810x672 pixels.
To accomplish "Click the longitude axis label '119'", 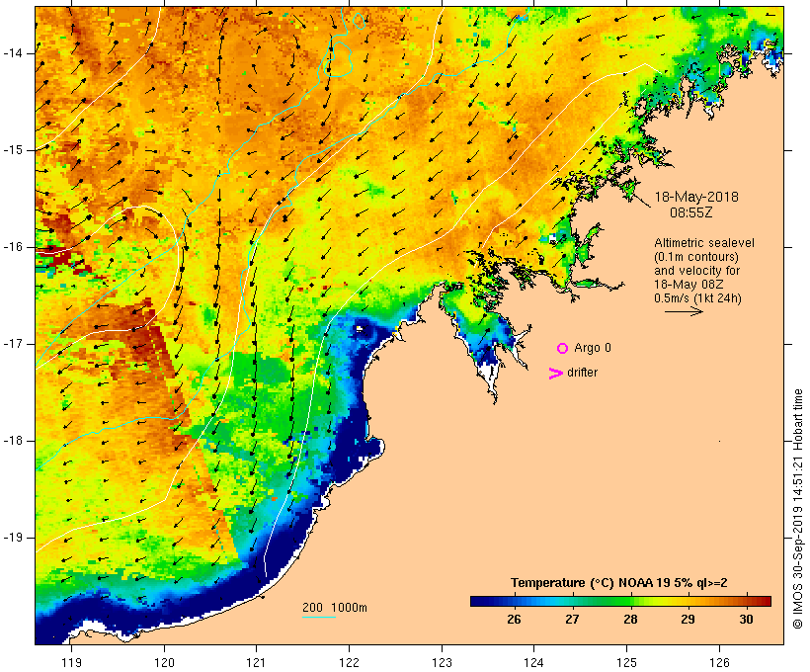I will (71, 663).
